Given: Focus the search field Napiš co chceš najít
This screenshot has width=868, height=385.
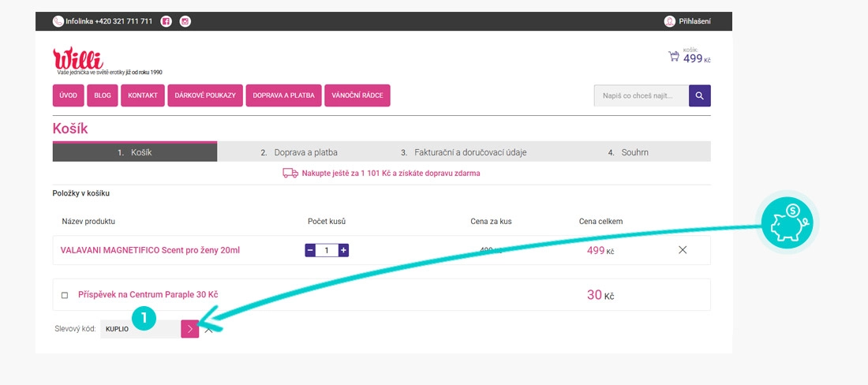Looking at the screenshot, I should click(642, 95).
